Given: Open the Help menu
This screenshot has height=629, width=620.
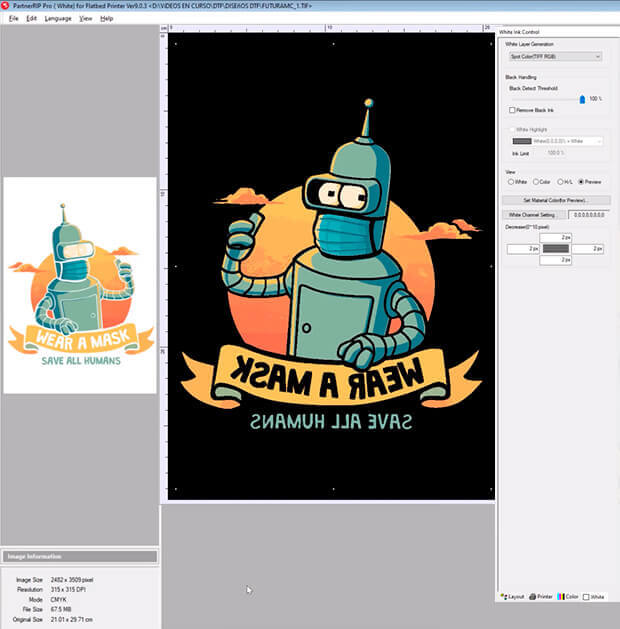Looking at the screenshot, I should click(106, 18).
